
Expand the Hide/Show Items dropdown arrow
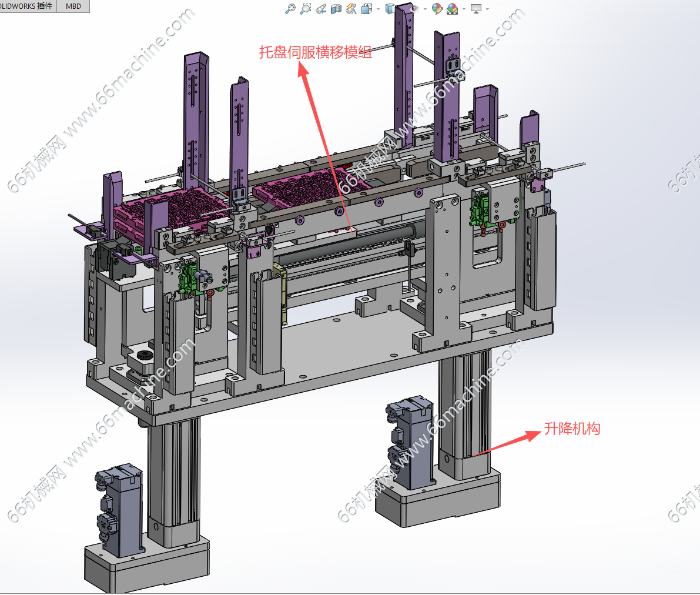(425, 9)
